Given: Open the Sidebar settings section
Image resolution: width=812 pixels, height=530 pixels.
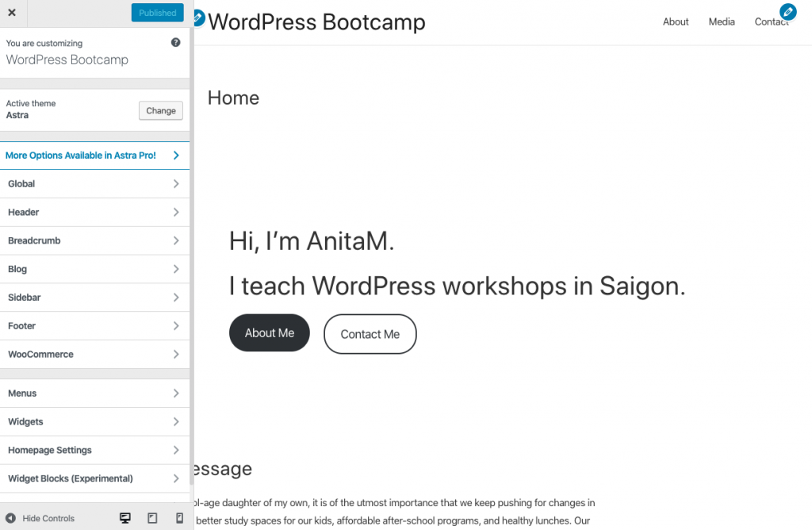Looking at the screenshot, I should point(95,298).
